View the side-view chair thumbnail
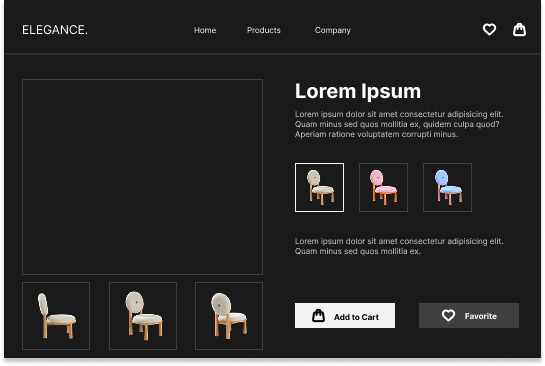 (56, 316)
